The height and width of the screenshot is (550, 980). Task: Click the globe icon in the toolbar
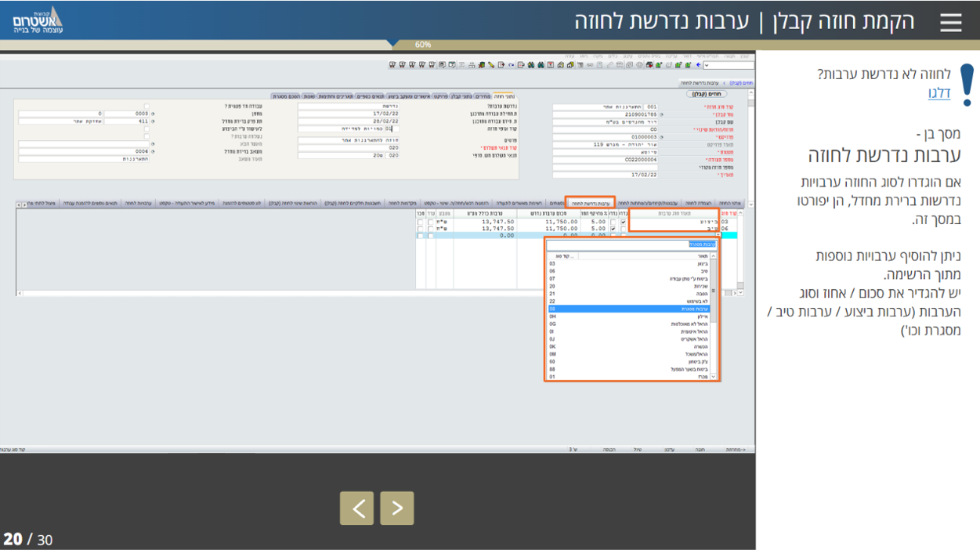tap(639, 65)
